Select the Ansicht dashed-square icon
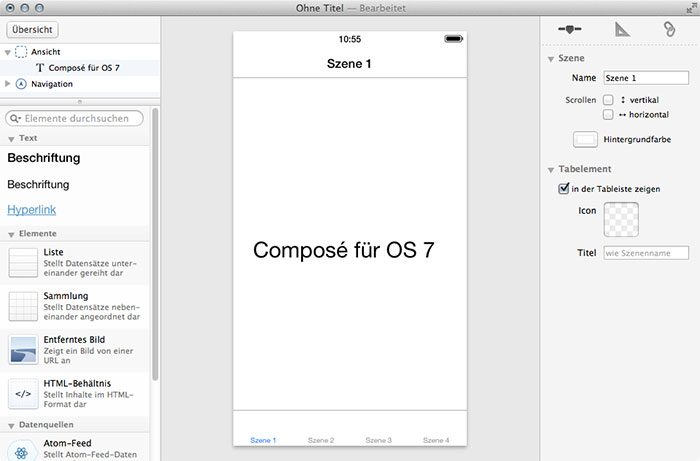The width and height of the screenshot is (700, 461). coord(21,52)
